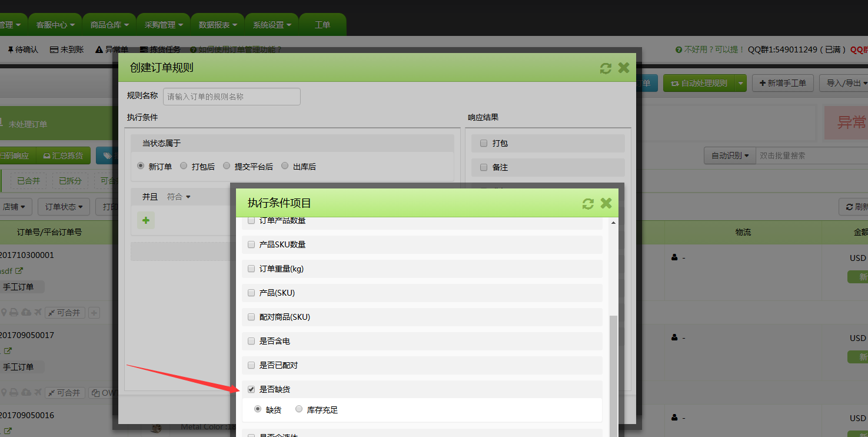The image size is (868, 437).
Task: Click airplane icon in order 201709050017 row
Action: 38,392
